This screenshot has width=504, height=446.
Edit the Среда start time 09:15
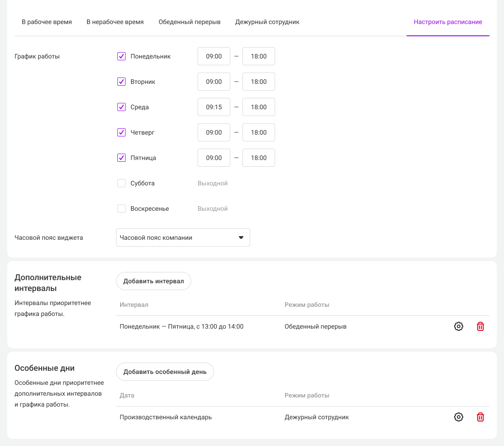click(x=214, y=107)
